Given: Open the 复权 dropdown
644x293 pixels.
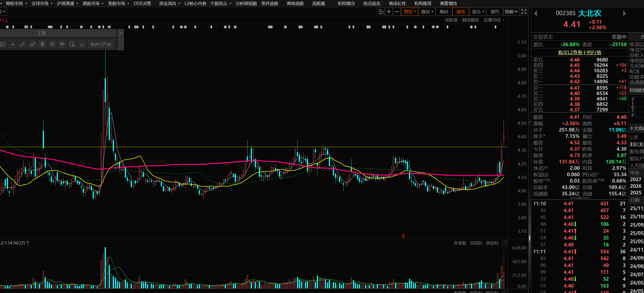Looking at the screenshot, I should point(409,12).
